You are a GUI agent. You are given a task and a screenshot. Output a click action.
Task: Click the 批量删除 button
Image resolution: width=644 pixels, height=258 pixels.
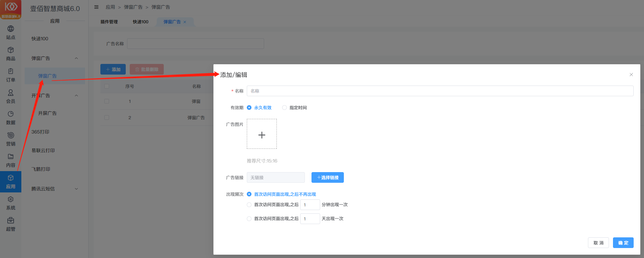[x=147, y=69]
